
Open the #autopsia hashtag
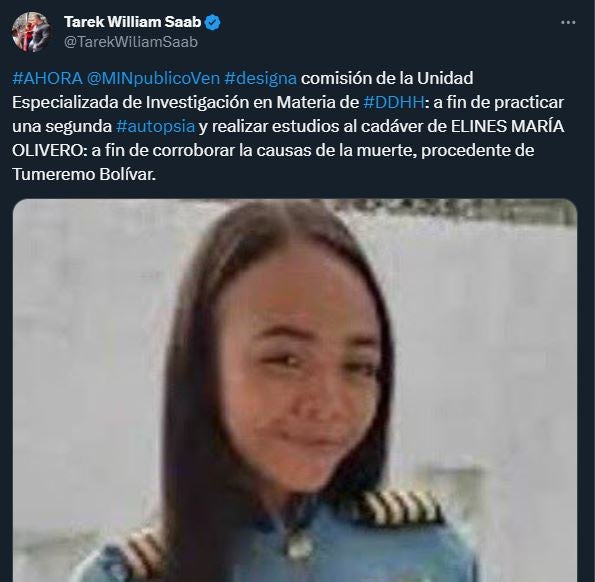[156, 127]
